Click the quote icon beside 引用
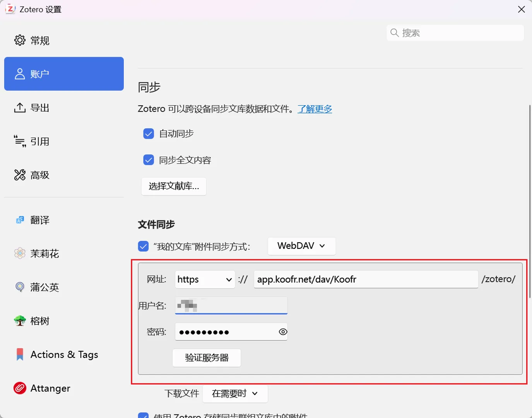 point(20,141)
